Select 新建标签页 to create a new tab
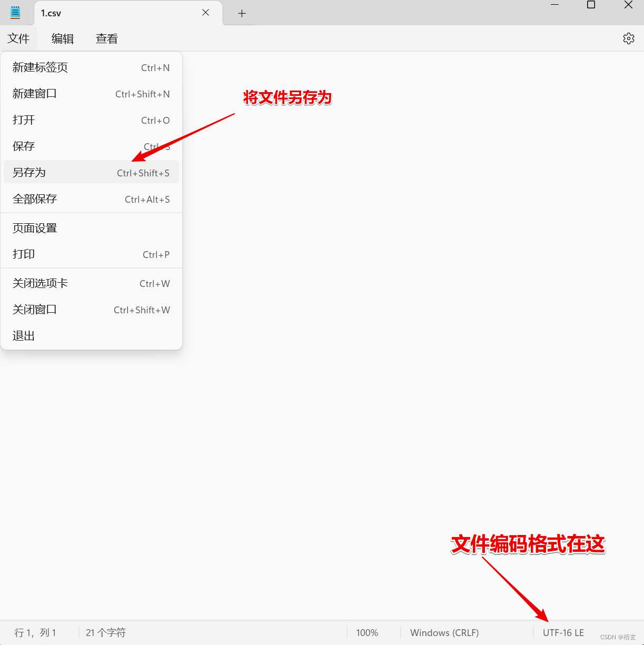 [39, 67]
